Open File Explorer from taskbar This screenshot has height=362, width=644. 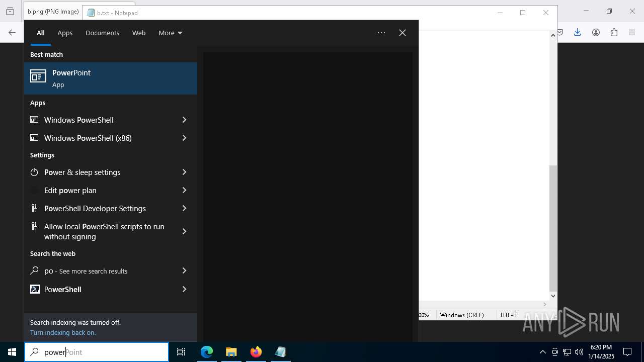tap(231, 352)
